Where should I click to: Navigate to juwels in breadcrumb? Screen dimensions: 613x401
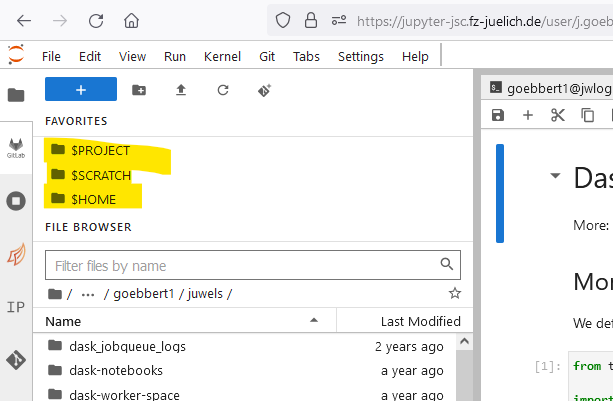pyautogui.click(x=205, y=294)
